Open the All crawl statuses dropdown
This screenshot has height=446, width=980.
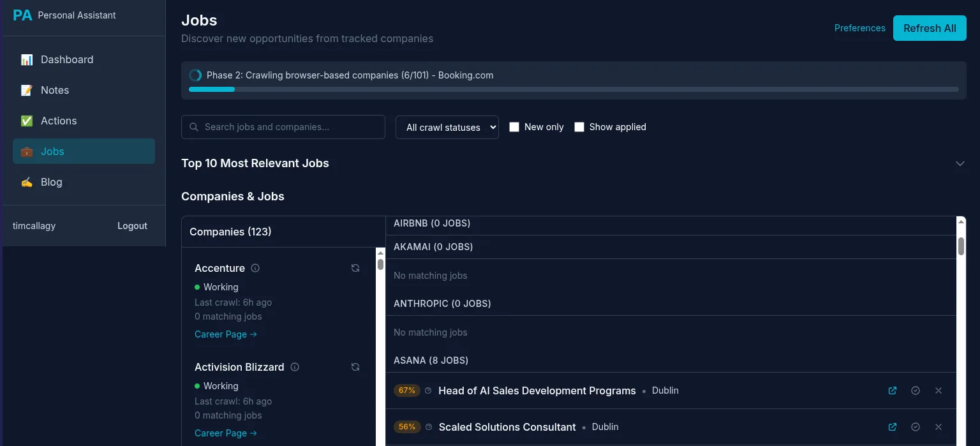[x=447, y=127]
